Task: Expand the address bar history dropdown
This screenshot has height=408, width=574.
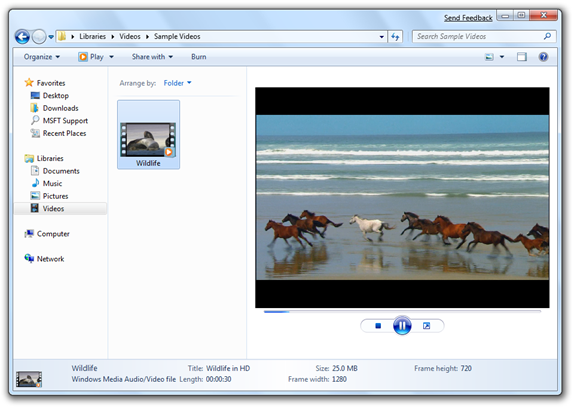Action: click(381, 37)
